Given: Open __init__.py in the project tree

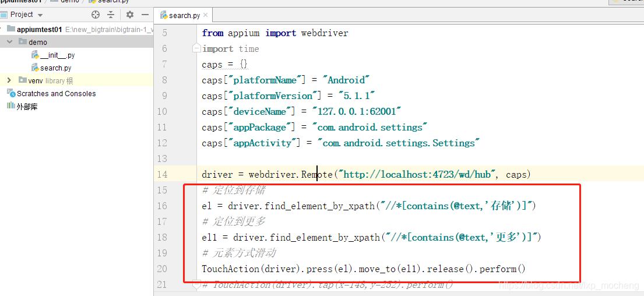Looking at the screenshot, I should tap(57, 55).
